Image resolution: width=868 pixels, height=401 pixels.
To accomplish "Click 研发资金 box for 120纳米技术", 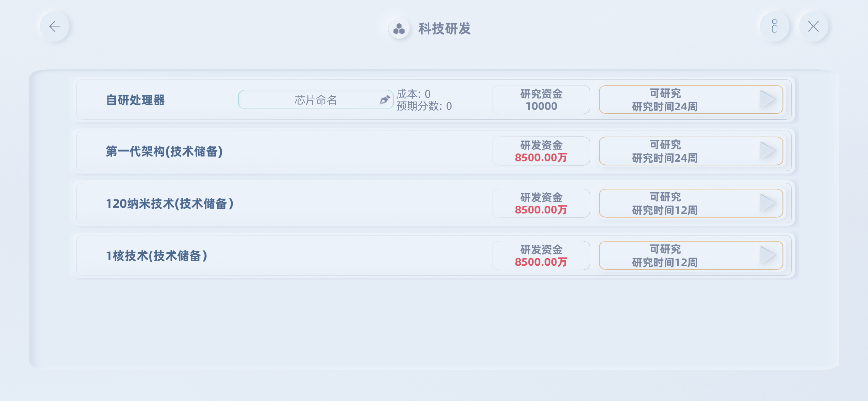I will (541, 203).
